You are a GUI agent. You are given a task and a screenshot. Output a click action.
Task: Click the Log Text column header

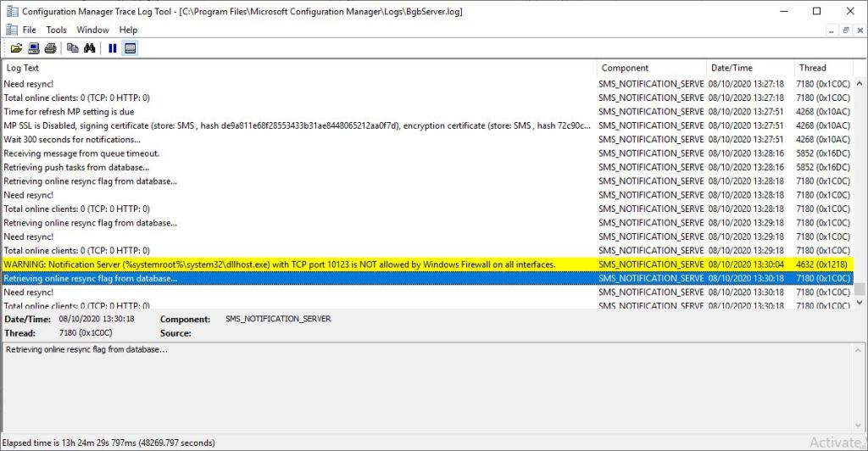pyautogui.click(x=297, y=68)
